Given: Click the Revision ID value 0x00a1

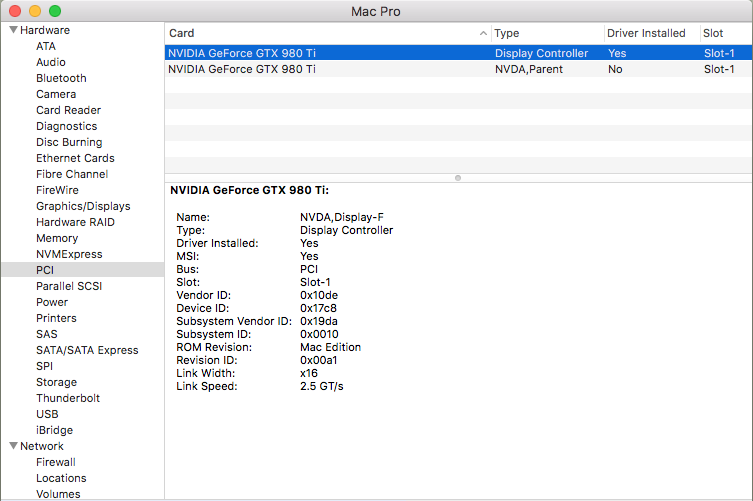Looking at the screenshot, I should (319, 360).
